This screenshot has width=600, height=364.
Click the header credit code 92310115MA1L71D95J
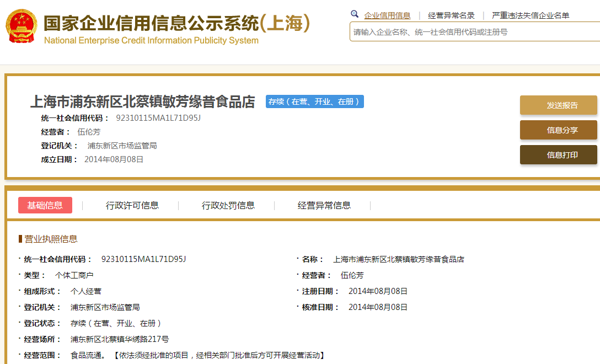pos(158,118)
